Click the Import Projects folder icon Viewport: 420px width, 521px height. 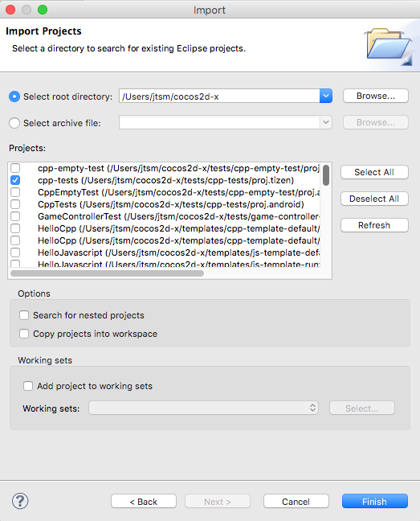click(389, 46)
